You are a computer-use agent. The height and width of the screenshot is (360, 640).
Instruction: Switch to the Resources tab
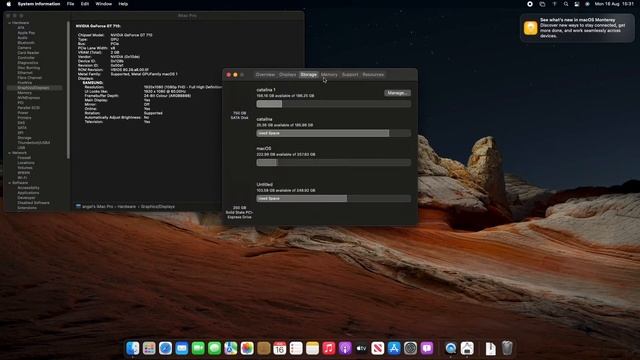373,75
